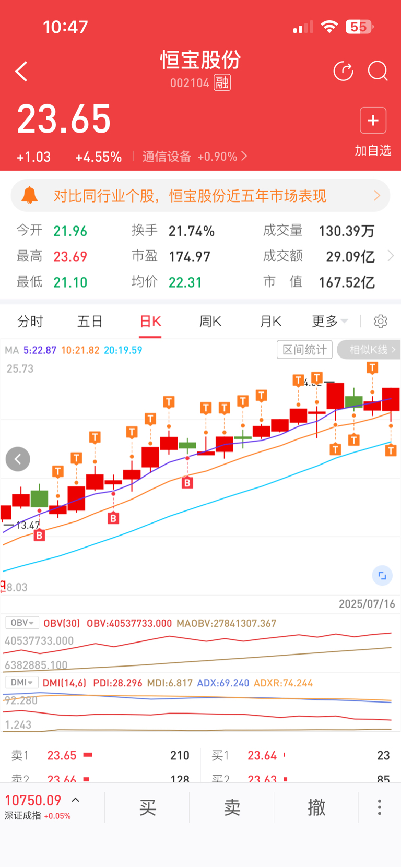Image resolution: width=401 pixels, height=868 pixels.
Task: Tap 市值 value 167.52亿
Action: (347, 282)
